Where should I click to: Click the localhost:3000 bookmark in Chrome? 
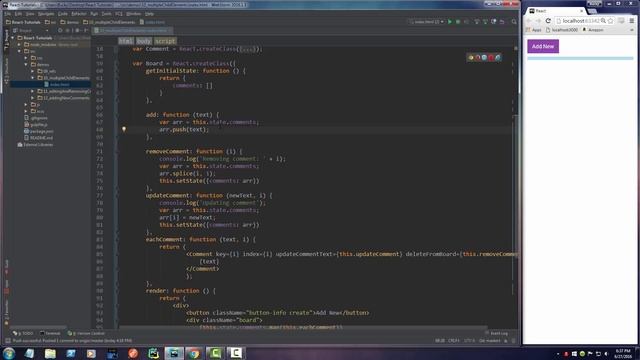[x=562, y=30]
